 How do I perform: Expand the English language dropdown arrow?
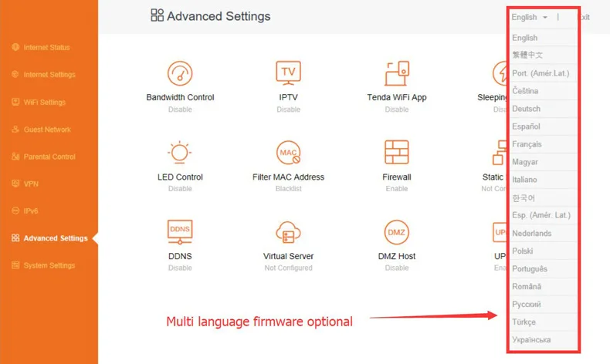point(545,18)
